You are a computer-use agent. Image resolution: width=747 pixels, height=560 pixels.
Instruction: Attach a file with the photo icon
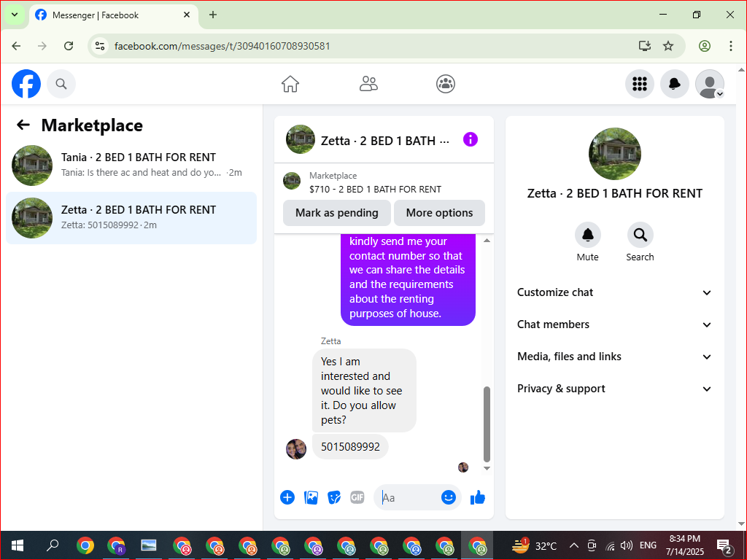click(311, 497)
